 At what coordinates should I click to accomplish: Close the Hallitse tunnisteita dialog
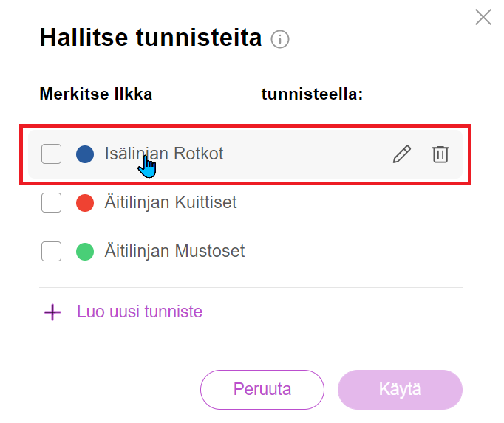point(483,17)
